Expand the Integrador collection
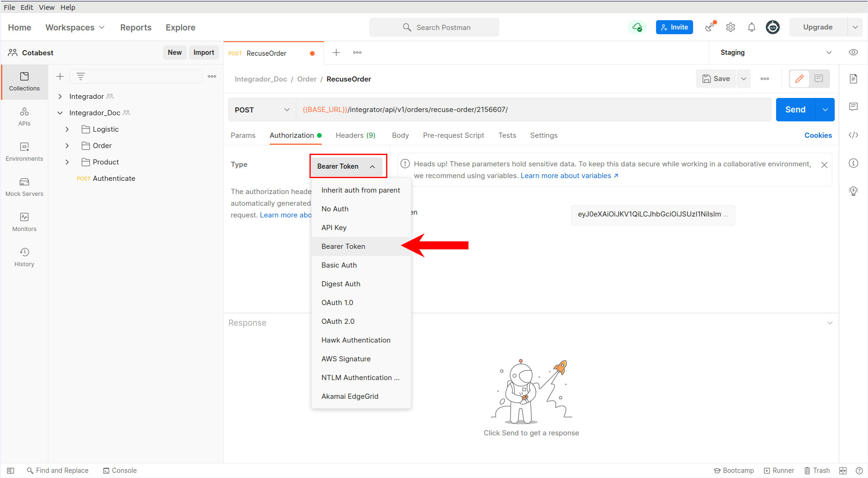 [60, 97]
